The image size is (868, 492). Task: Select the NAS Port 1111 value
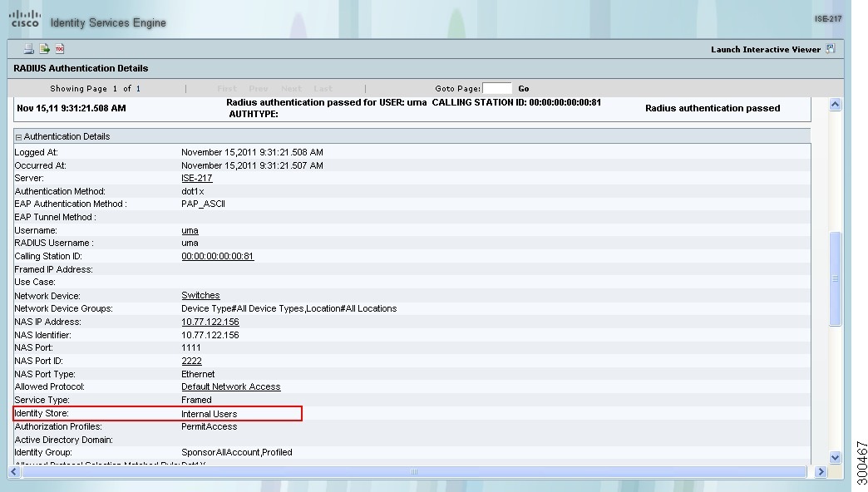[x=190, y=347]
